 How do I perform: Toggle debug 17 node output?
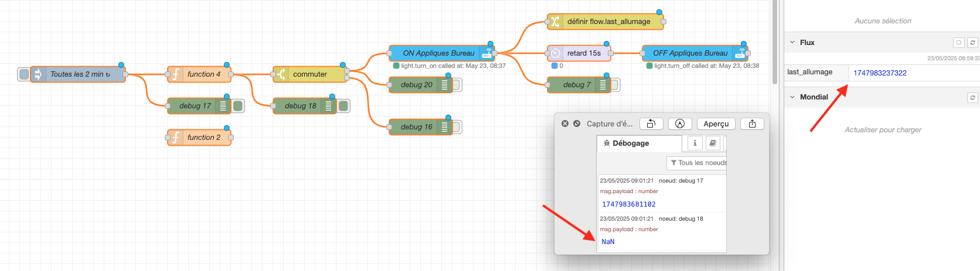[238, 106]
